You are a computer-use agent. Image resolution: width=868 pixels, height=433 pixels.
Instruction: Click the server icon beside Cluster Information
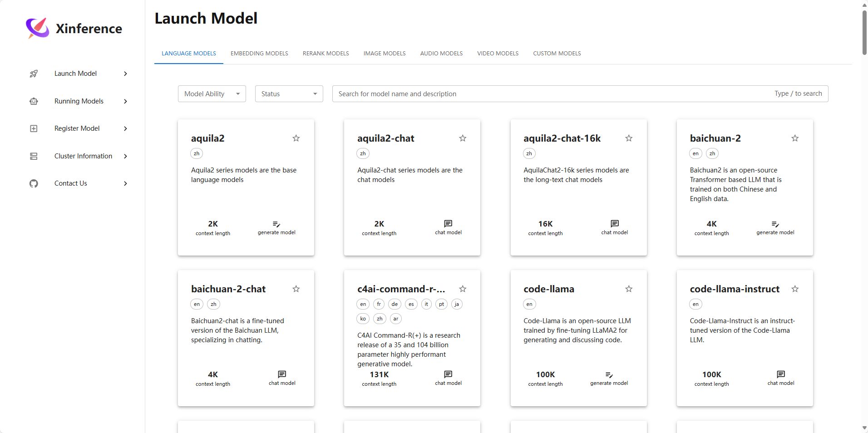click(34, 156)
